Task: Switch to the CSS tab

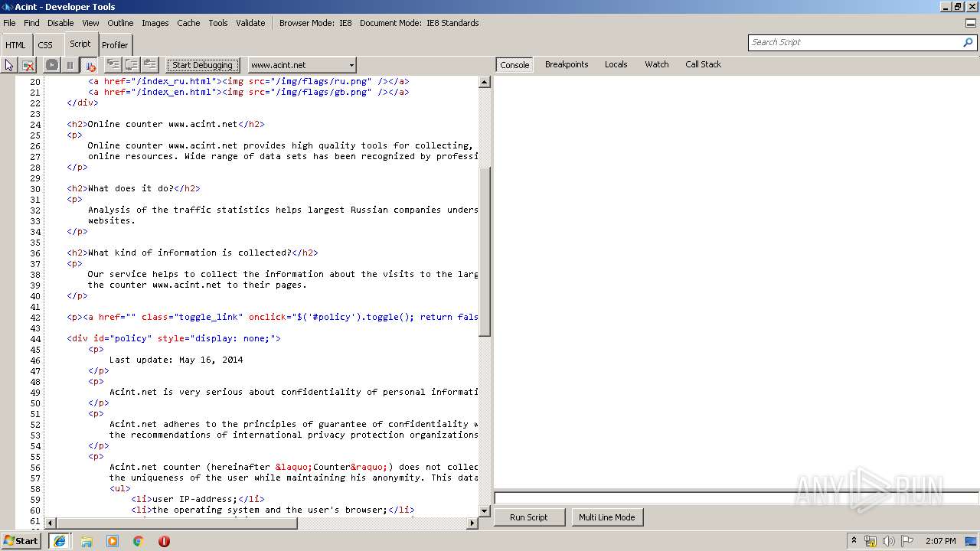Action: [x=45, y=45]
